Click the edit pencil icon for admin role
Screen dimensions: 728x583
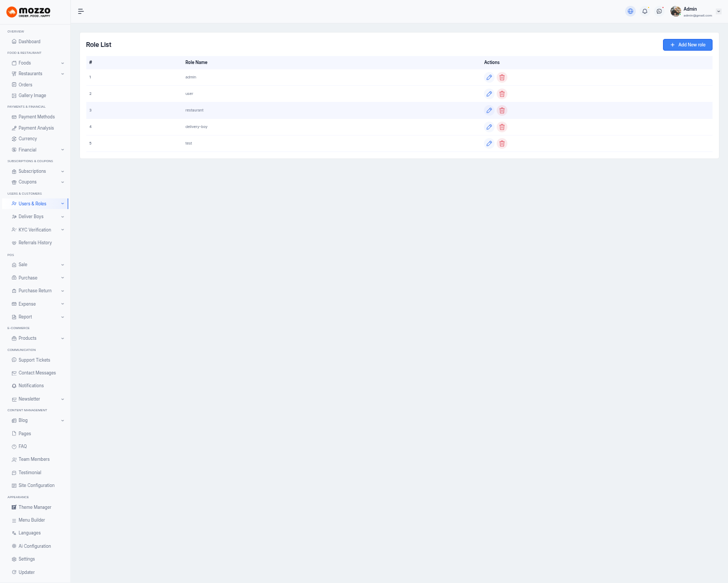(x=489, y=77)
